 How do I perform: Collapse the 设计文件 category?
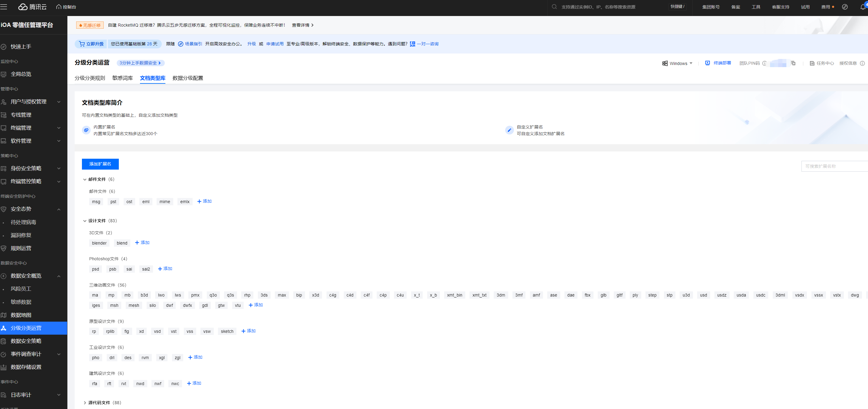click(85, 221)
